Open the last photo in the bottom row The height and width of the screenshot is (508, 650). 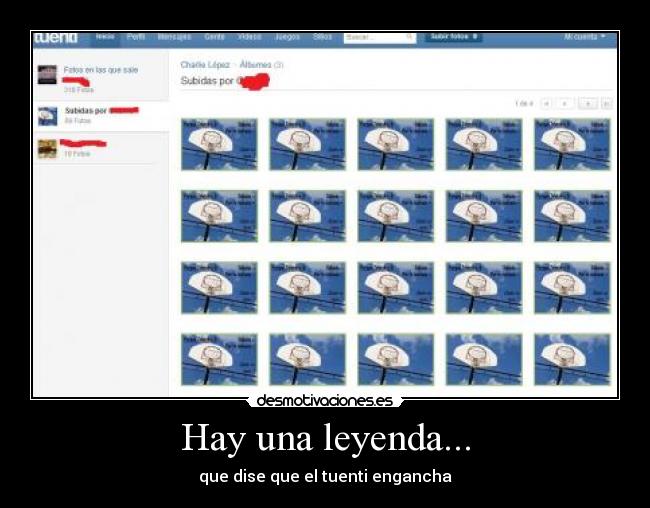click(572, 360)
